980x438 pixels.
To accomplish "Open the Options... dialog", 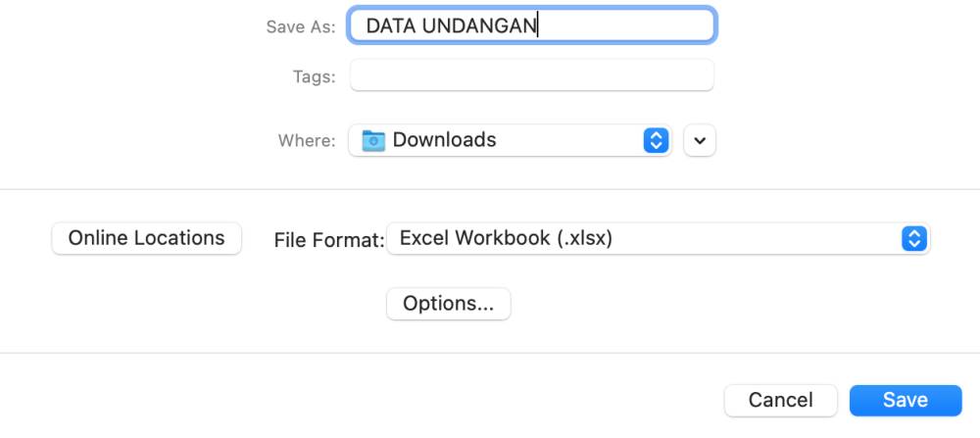I will (x=448, y=304).
